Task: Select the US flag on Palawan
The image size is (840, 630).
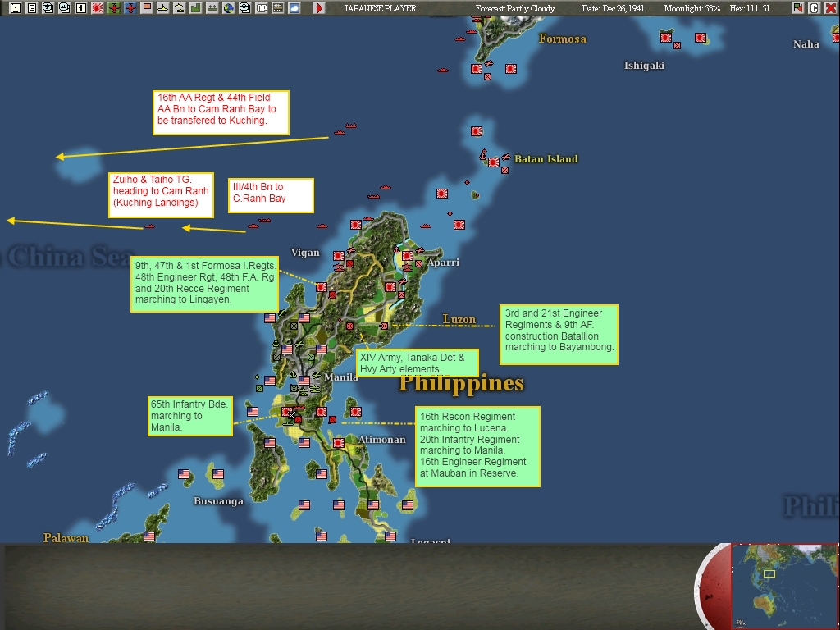Action: [x=149, y=536]
